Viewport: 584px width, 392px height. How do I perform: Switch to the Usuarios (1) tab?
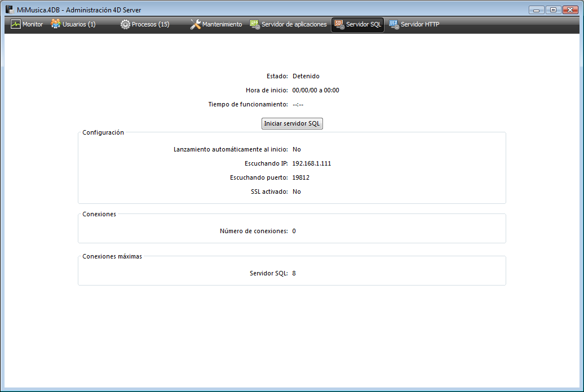(x=73, y=24)
